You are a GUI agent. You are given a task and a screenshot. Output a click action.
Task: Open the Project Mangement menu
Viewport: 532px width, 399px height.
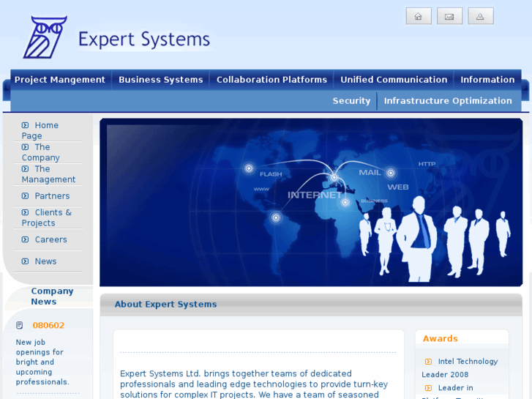tap(60, 80)
